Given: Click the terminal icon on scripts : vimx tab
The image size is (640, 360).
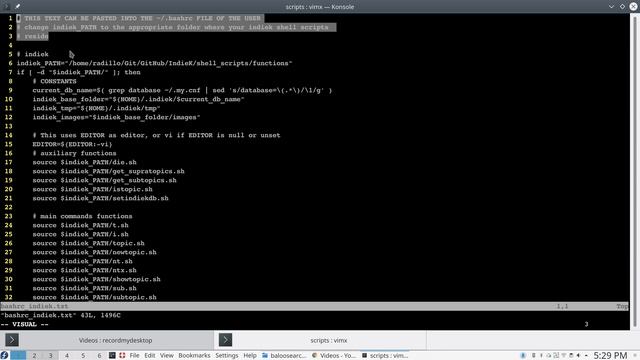Looking at the screenshot, I should 225,340.
